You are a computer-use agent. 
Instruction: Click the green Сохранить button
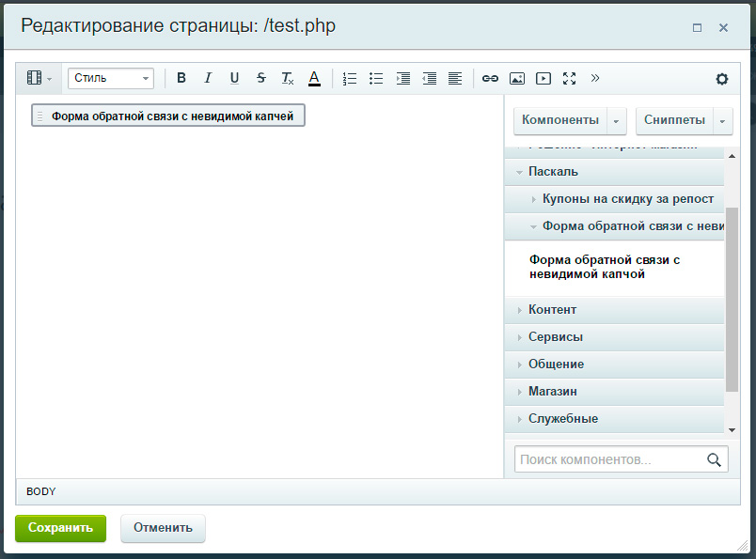60,528
